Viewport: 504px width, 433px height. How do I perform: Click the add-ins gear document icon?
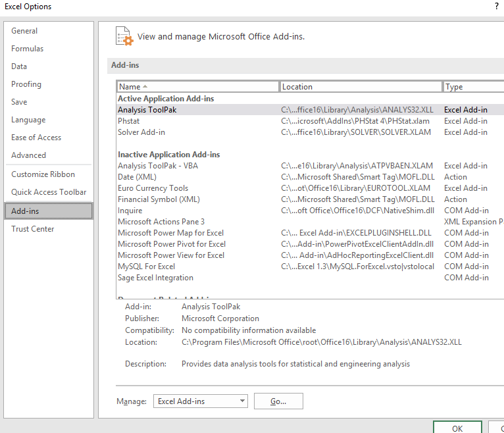pos(124,36)
